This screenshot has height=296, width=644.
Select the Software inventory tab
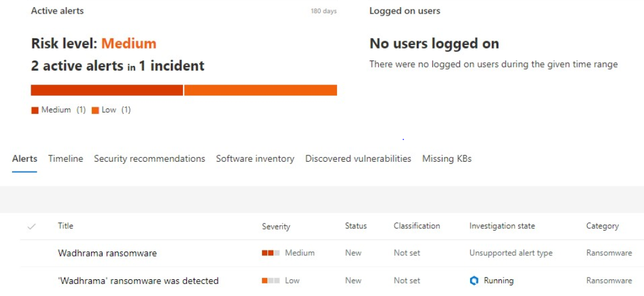click(255, 159)
